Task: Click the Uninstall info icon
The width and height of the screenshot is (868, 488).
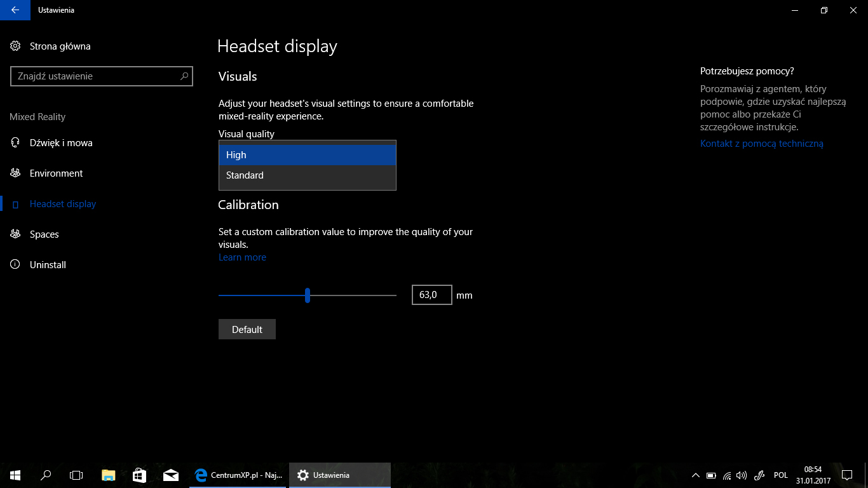Action: tap(15, 265)
